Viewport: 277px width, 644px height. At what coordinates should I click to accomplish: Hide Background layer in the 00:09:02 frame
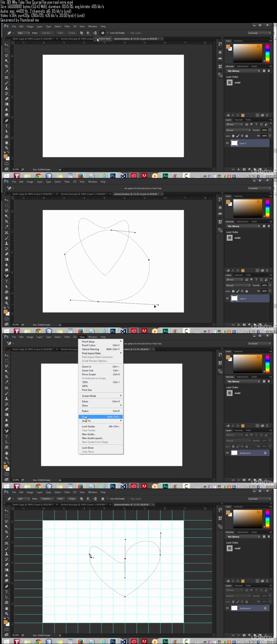tap(227, 453)
